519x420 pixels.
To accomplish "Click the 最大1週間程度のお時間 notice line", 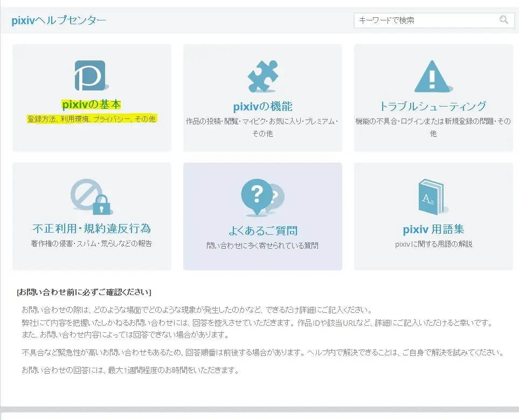I will point(131,370).
